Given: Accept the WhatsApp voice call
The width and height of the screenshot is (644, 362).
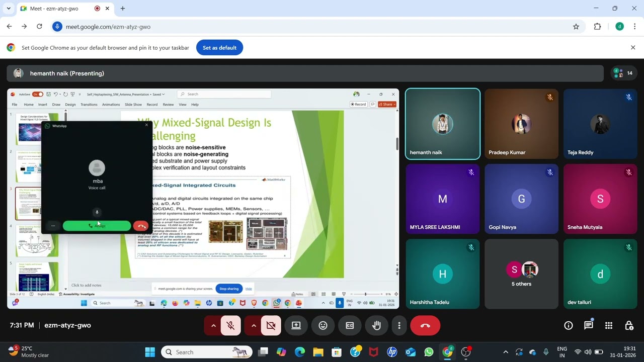Looking at the screenshot, I should click(x=97, y=226).
